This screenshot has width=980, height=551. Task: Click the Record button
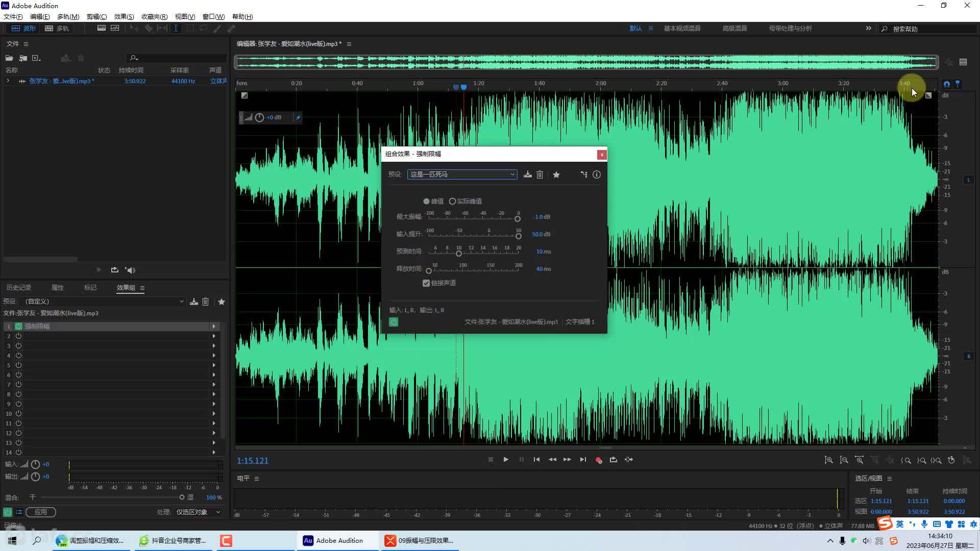(x=599, y=460)
